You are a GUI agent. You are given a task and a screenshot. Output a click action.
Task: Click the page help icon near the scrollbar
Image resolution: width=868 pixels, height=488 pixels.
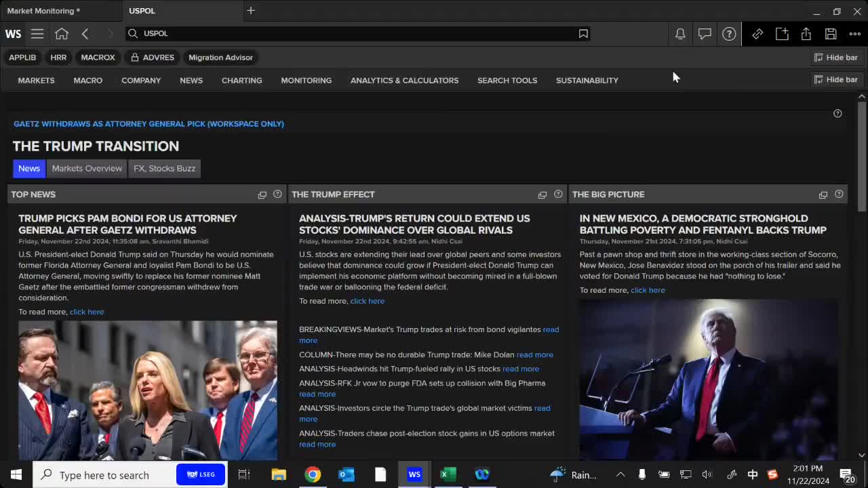click(837, 113)
